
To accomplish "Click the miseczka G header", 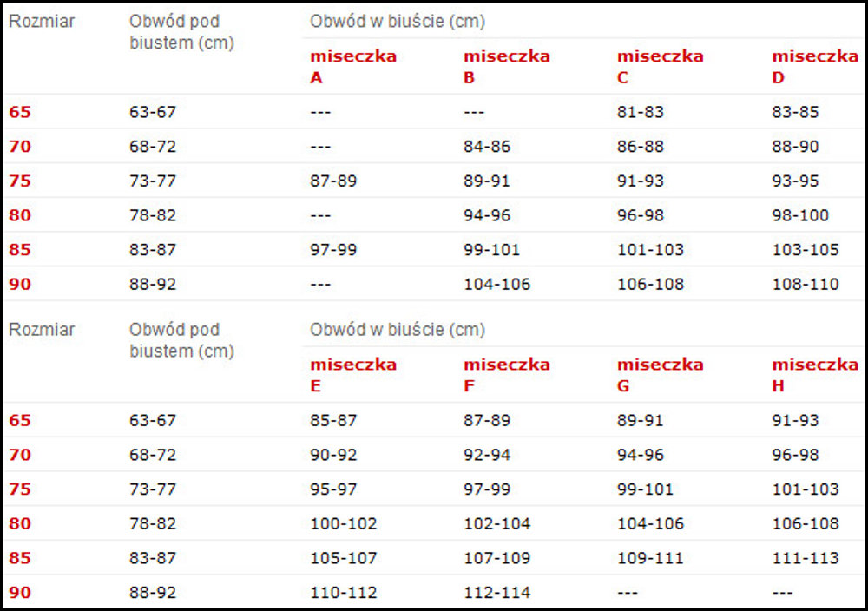I will 660,375.
